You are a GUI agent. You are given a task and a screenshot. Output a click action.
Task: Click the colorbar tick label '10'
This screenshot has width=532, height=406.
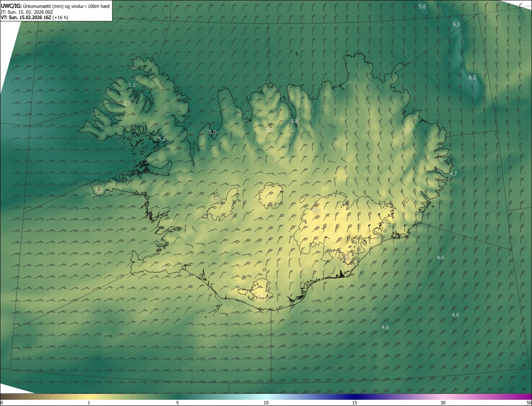[266, 403]
